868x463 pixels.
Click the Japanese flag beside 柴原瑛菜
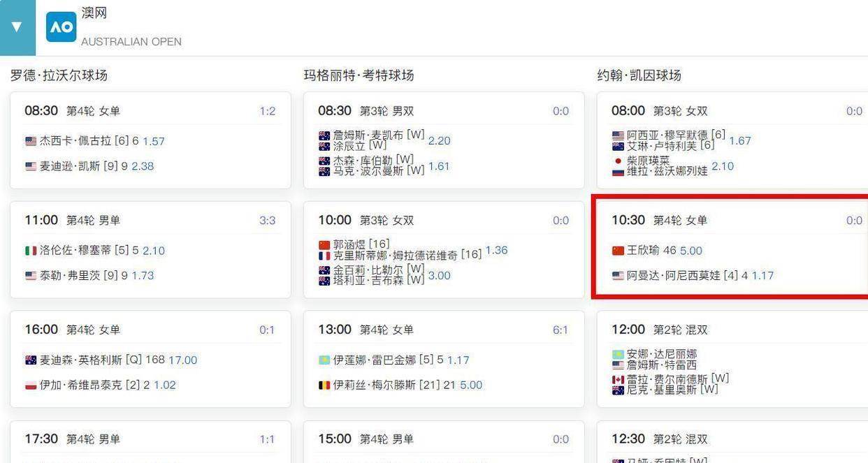[618, 161]
